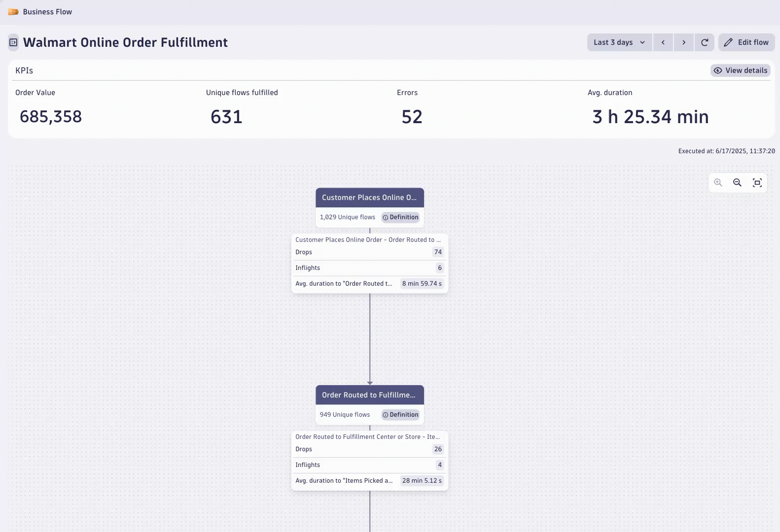The image size is (780, 532).
Task: Click the Executed at timestamp text
Action: tap(727, 151)
